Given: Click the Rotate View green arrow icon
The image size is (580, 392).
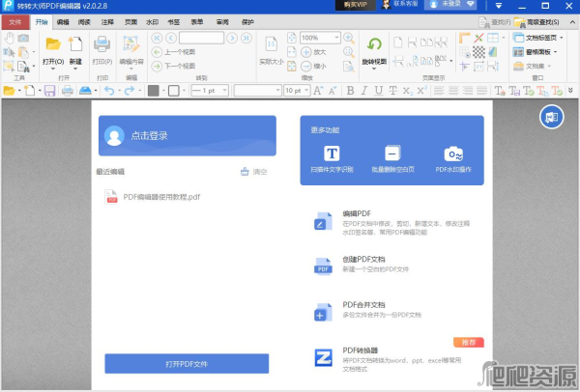Looking at the screenshot, I should pyautogui.click(x=374, y=44).
